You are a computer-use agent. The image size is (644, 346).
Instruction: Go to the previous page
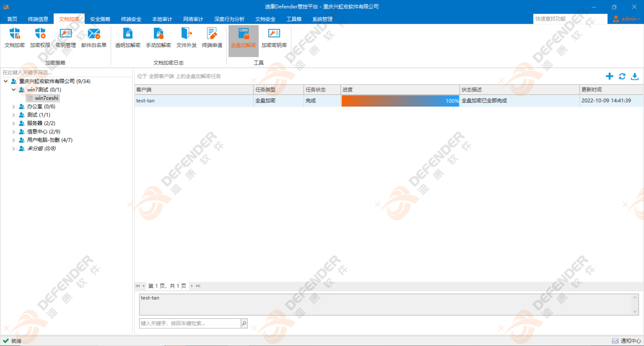[144, 286]
